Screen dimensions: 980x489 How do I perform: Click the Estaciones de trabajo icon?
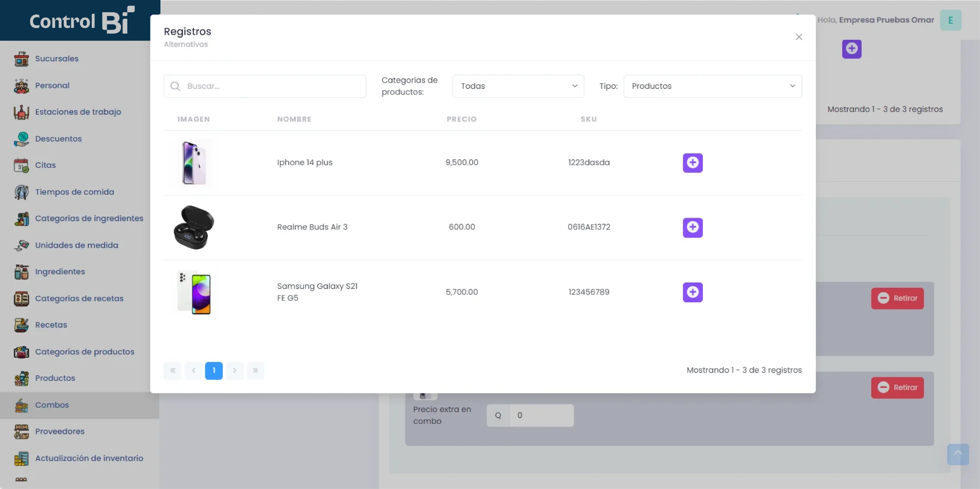pyautogui.click(x=21, y=112)
